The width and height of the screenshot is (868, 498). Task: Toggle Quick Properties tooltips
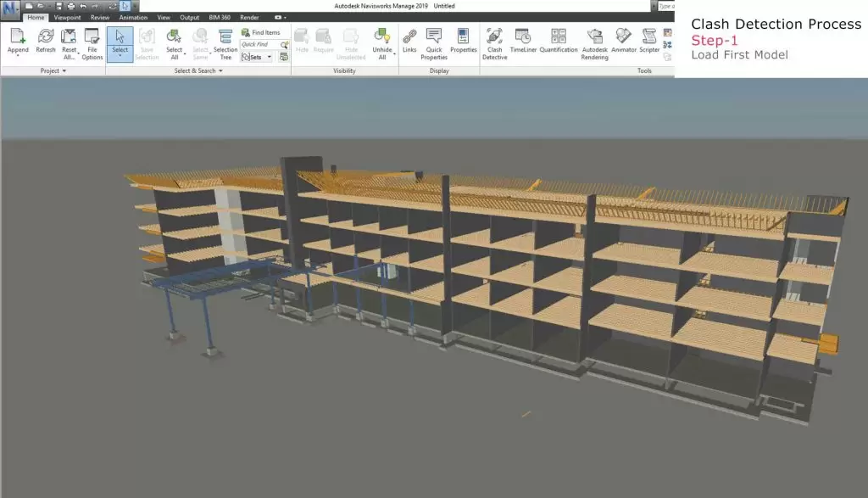tap(434, 42)
